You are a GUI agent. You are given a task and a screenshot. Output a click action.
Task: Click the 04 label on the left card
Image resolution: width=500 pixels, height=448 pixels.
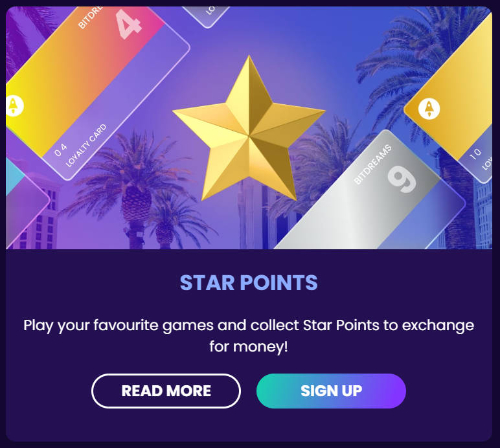pos(61,150)
